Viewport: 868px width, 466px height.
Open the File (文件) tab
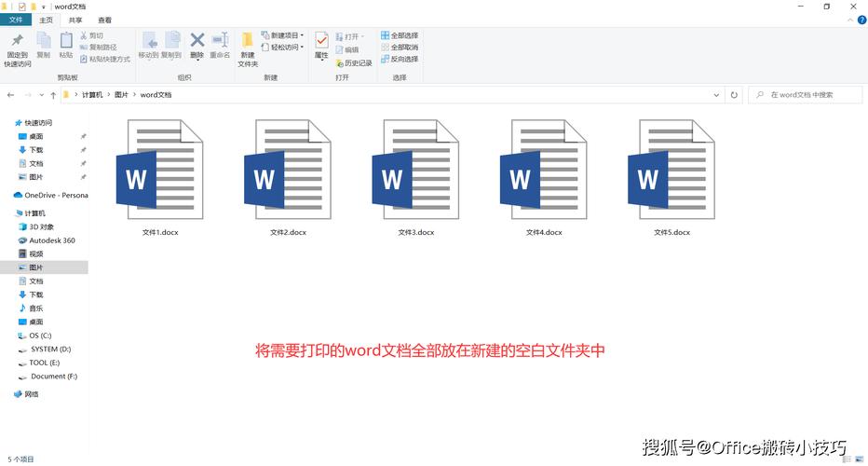(x=16, y=20)
